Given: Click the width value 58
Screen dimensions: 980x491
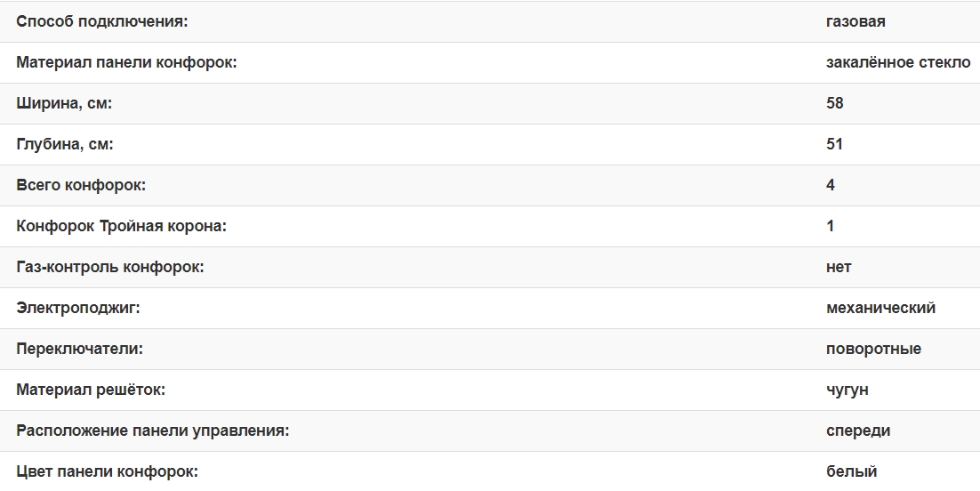Looking at the screenshot, I should pyautogui.click(x=834, y=103).
